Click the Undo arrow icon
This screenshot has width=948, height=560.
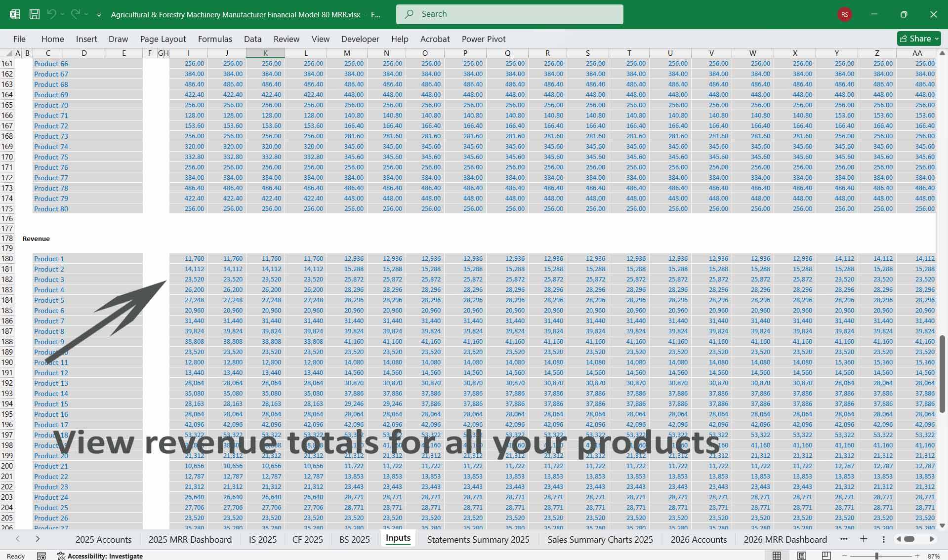51,14
